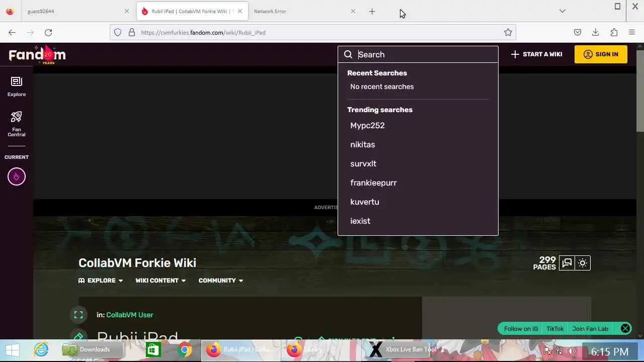Click the 6:15 PM taskbar clock

point(610,351)
